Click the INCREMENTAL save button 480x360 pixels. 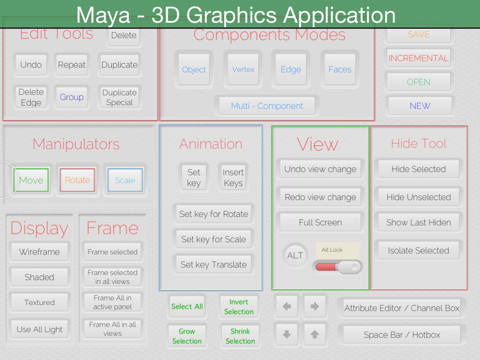(419, 58)
